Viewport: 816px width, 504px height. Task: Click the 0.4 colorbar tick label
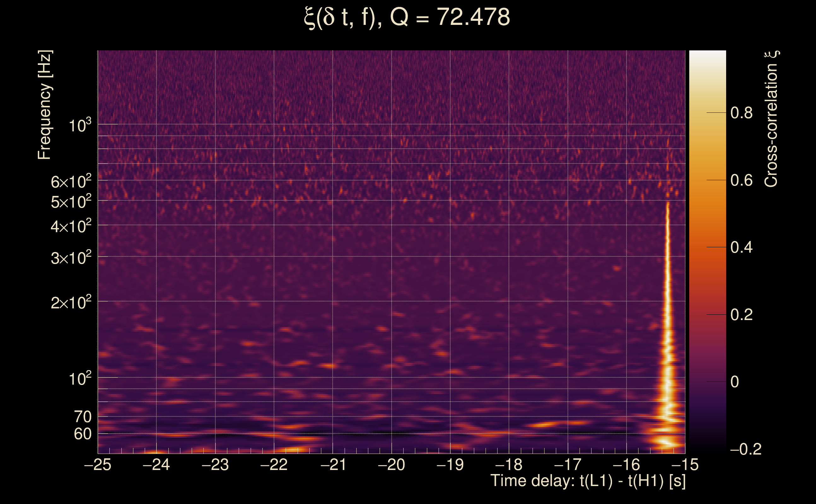point(741,248)
